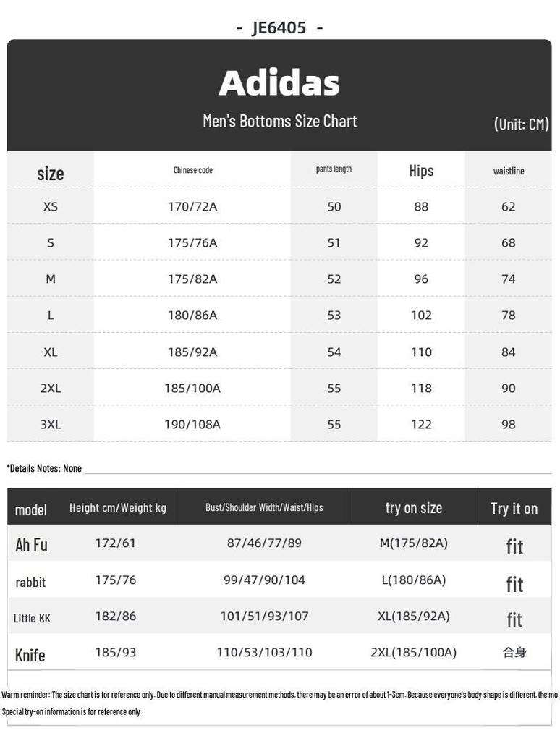Select the 175/82A Chinese code cell
Viewport: 560px width, 741px height.
(192, 279)
